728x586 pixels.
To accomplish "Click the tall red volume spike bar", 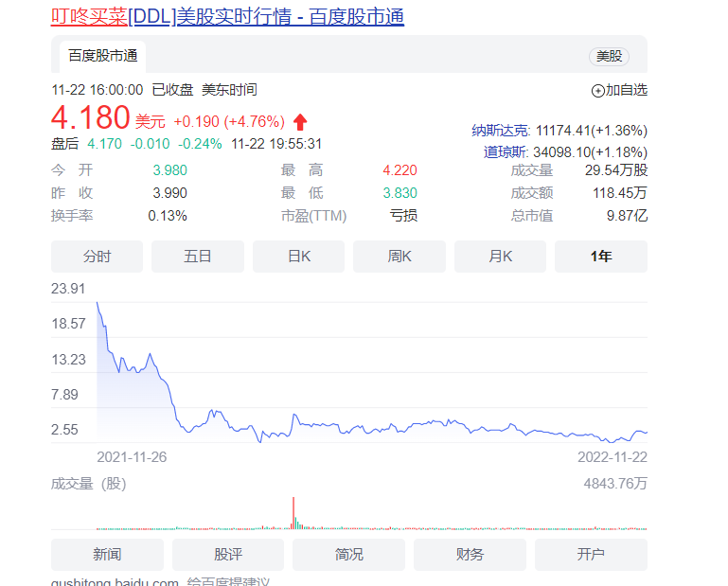I will 293,513.
